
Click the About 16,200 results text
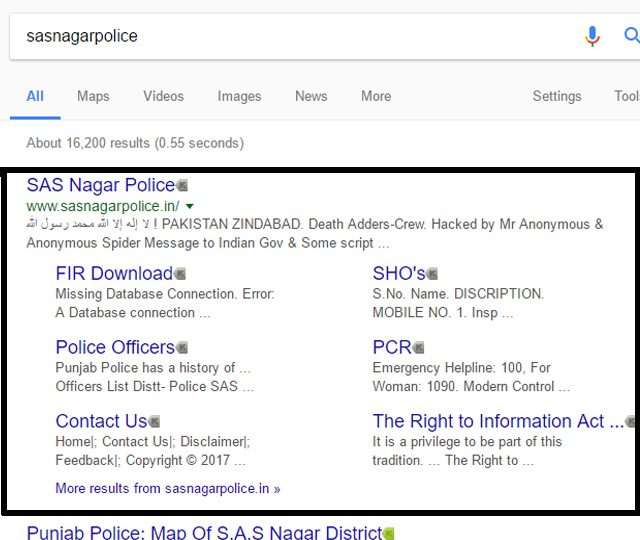[135, 143]
